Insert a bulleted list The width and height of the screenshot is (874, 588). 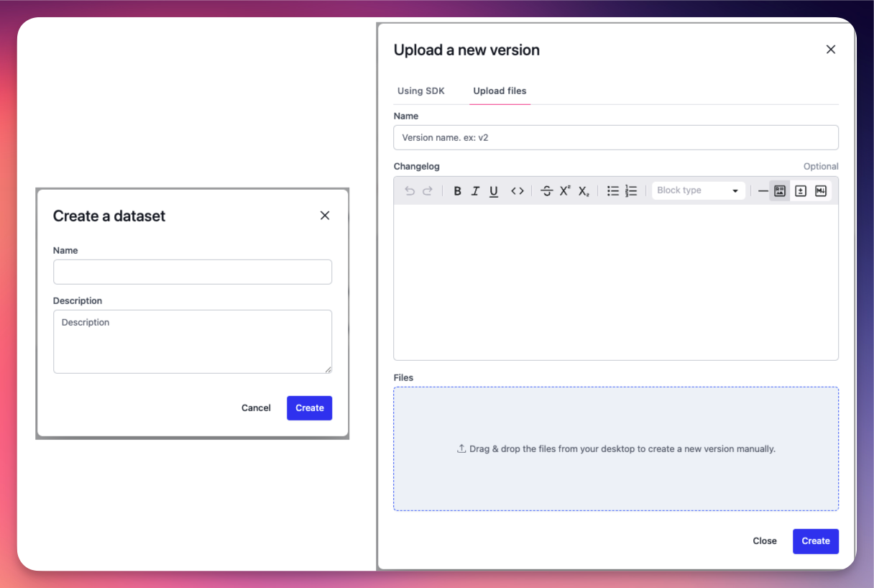click(613, 190)
